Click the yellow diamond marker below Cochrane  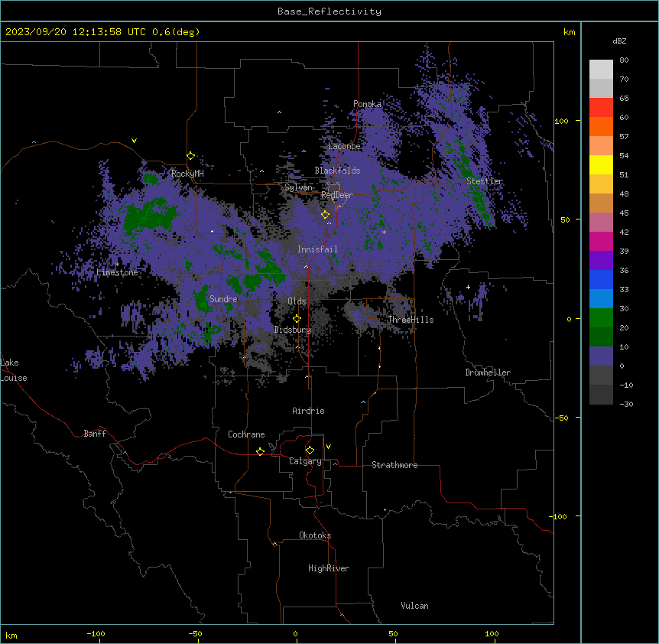pos(260,451)
